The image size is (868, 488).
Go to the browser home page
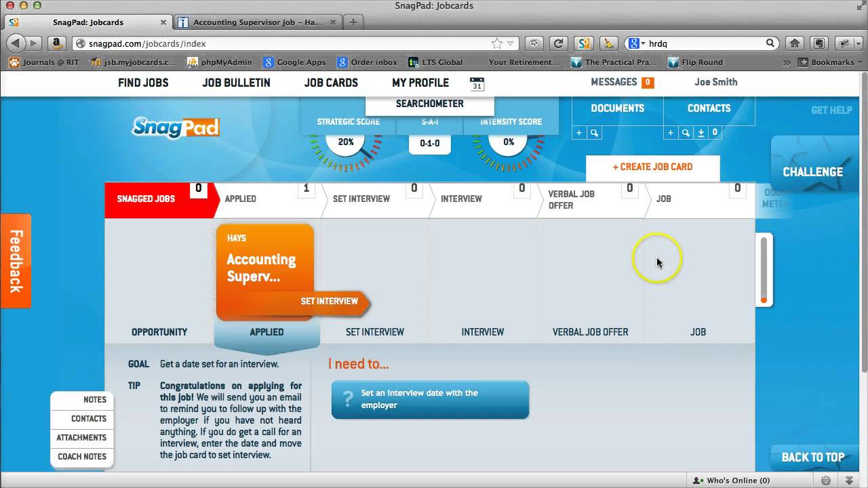tap(795, 43)
